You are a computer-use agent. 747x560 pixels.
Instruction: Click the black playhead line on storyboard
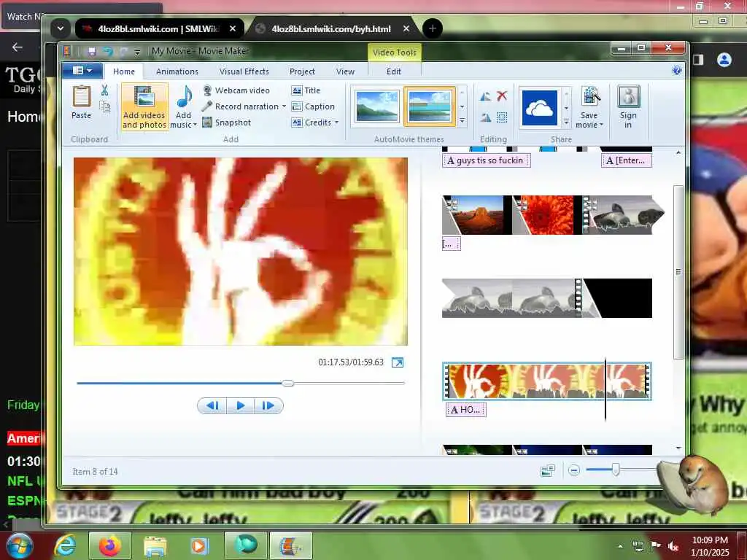click(605, 389)
